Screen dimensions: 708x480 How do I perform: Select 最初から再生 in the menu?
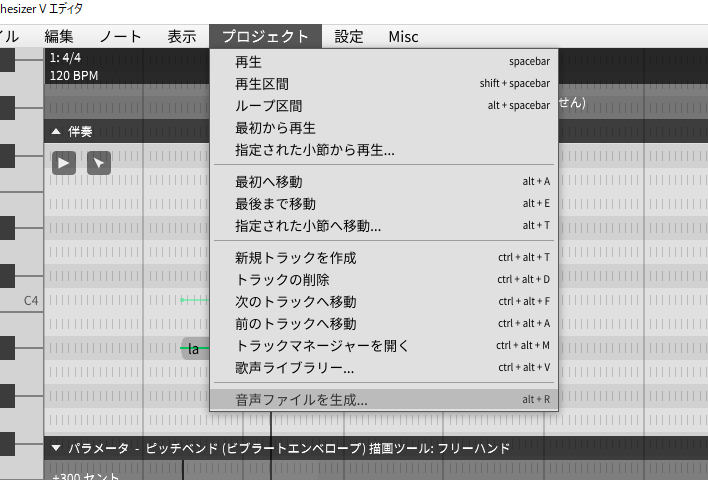tap(384, 128)
